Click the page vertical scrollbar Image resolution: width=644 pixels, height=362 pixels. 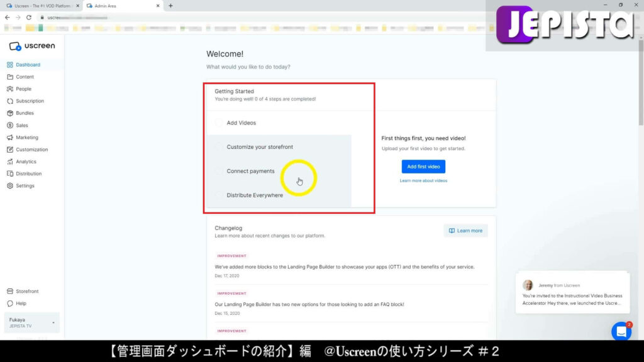pos(641,82)
